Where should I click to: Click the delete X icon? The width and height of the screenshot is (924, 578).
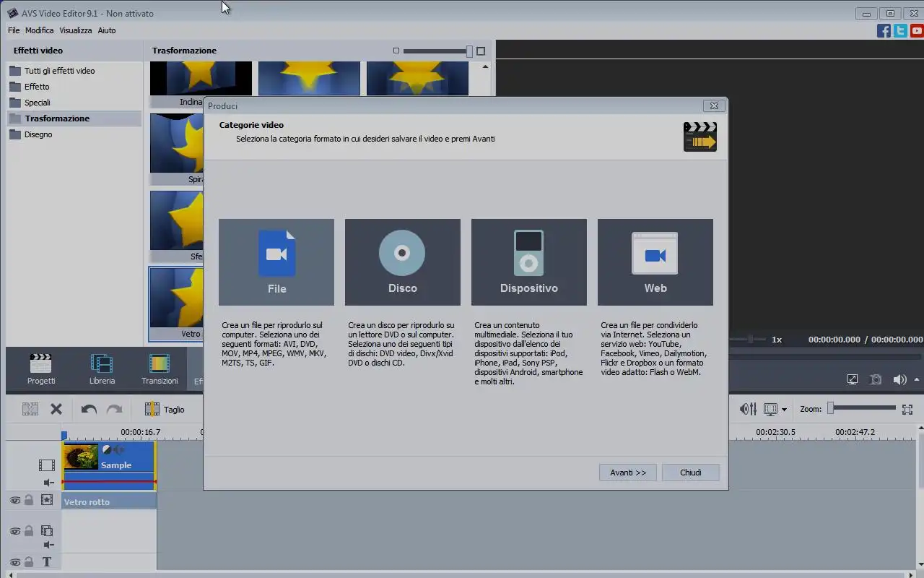click(56, 409)
